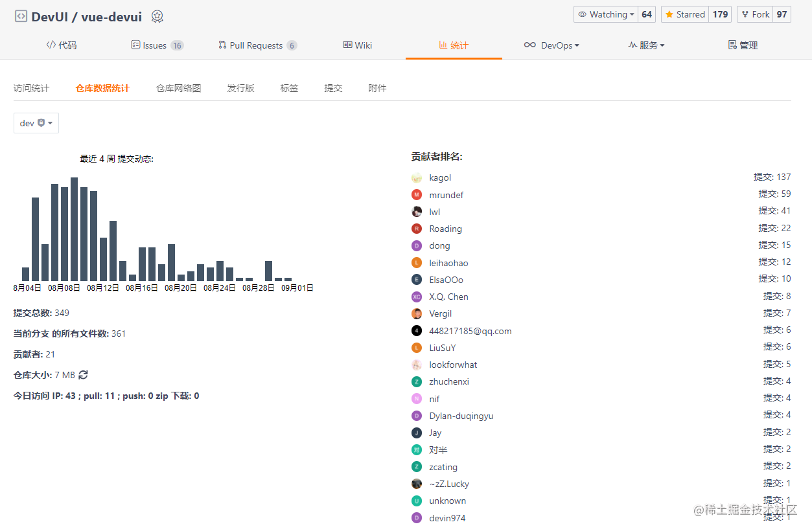Screen dimensions: 812x531
Task: Click Vergil's avatar picture
Action: [x=417, y=313]
